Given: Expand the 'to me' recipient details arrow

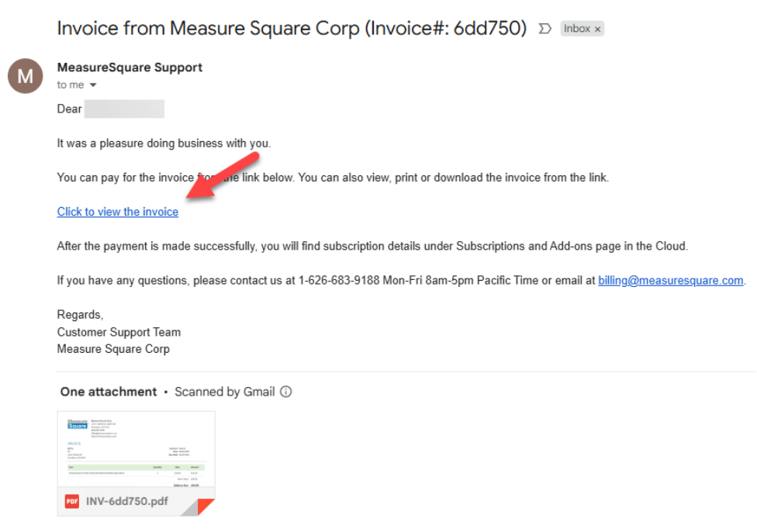Looking at the screenshot, I should (93, 85).
